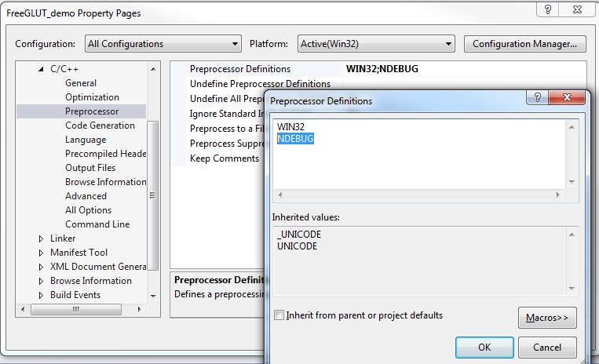Click definitions edit box scroll left arrow
This screenshot has width=599, height=364.
coord(280,195)
